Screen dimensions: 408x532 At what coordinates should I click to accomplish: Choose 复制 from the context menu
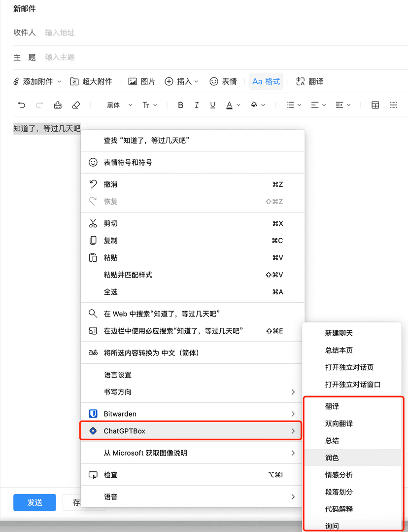pos(110,241)
